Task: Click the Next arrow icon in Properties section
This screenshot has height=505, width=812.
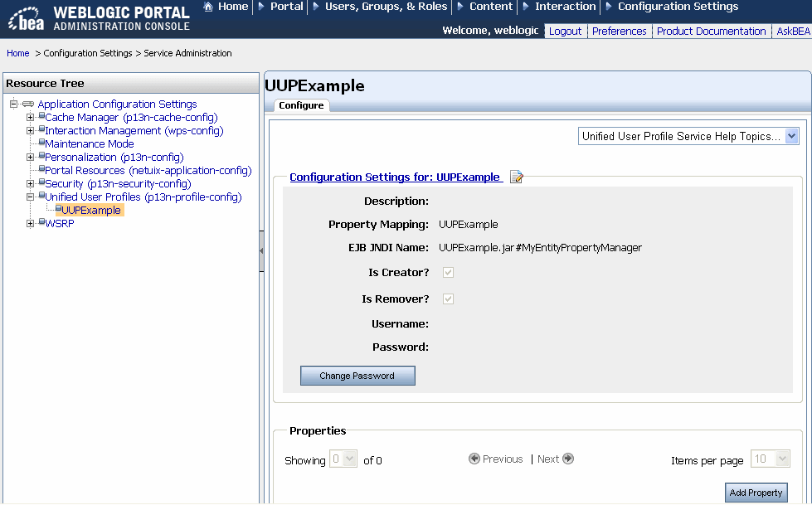Action: tap(569, 459)
